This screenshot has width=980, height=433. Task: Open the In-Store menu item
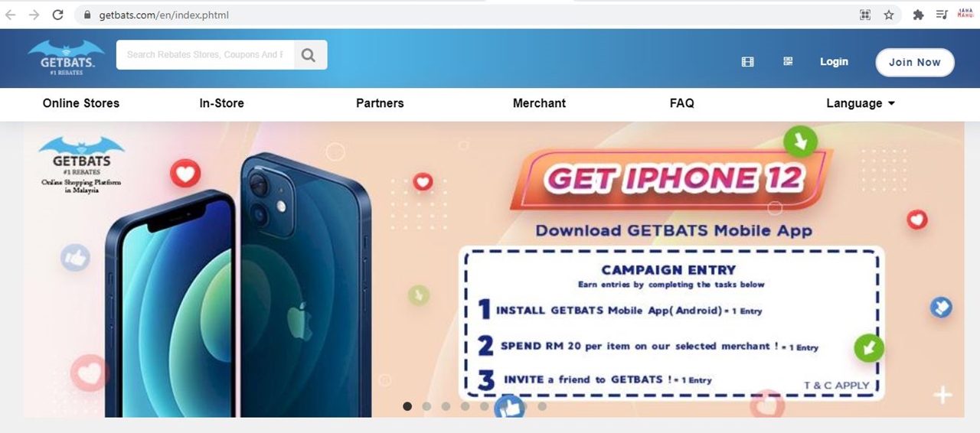222,103
